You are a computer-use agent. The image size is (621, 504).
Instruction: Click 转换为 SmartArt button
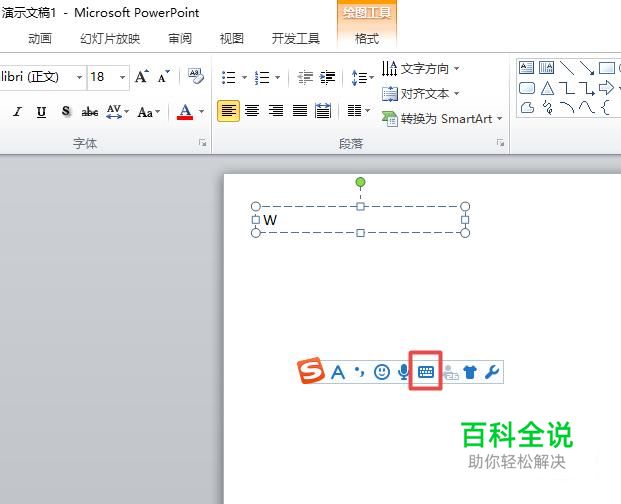[x=442, y=119]
